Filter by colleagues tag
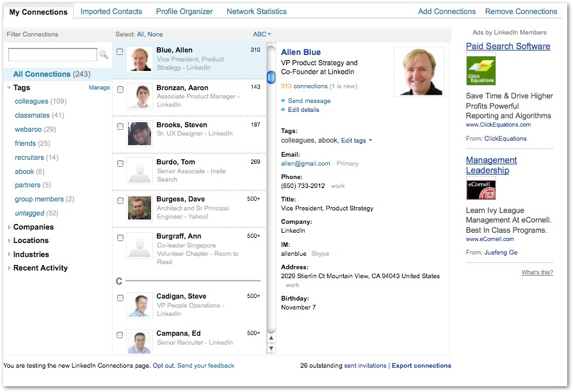 31,101
